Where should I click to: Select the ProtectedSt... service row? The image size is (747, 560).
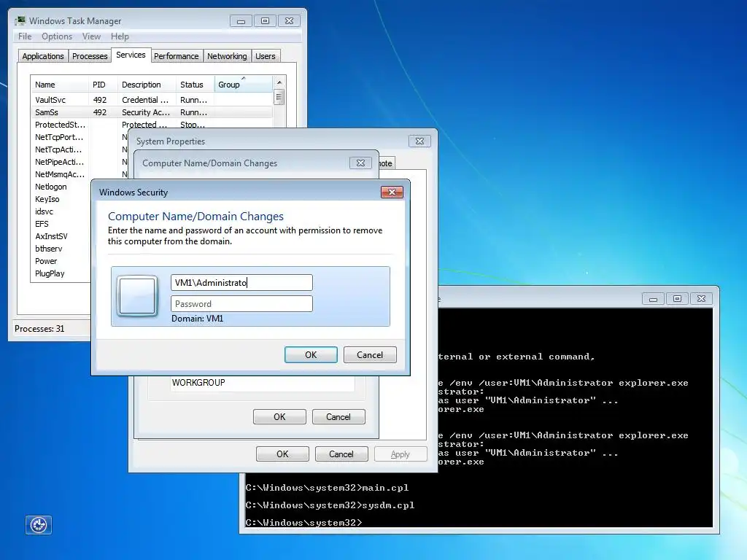[152, 125]
